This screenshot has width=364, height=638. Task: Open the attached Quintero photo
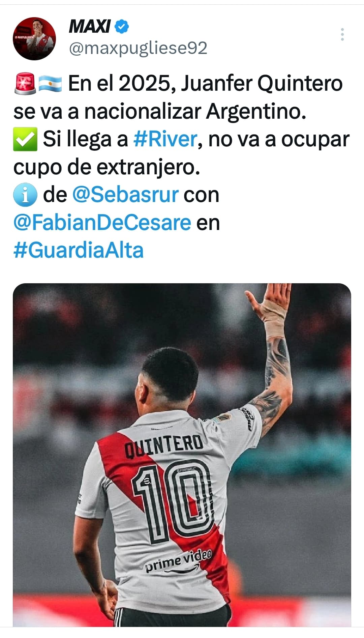click(x=182, y=455)
